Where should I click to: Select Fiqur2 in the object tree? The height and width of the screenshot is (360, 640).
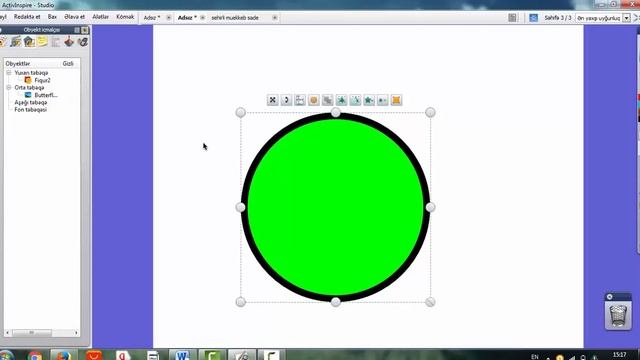42,80
